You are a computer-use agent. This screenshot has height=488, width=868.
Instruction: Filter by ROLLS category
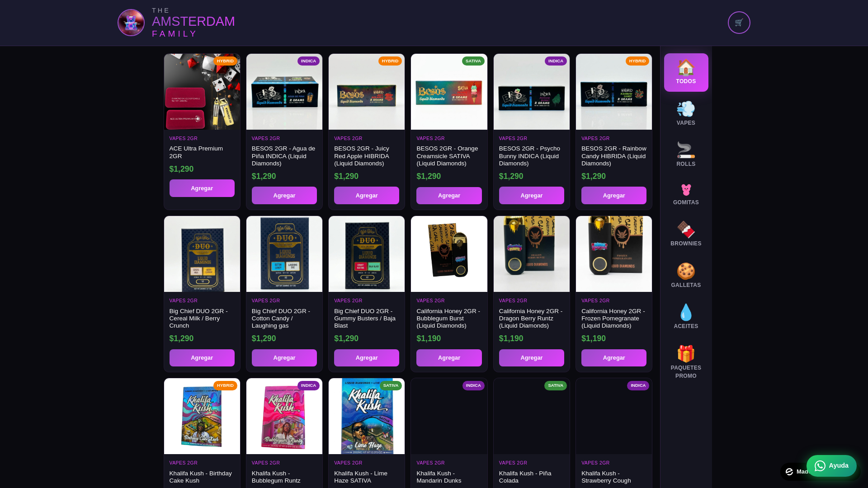686,154
